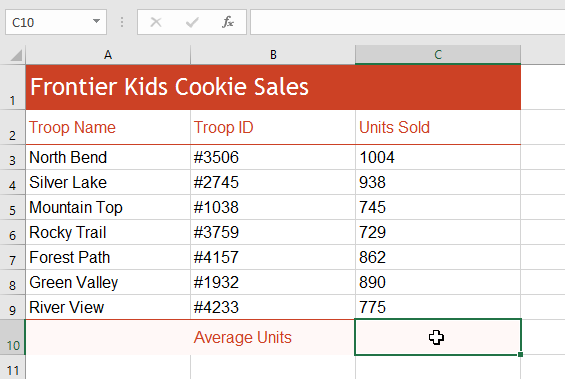Expand the Name Box dropdown arrow

click(96, 21)
